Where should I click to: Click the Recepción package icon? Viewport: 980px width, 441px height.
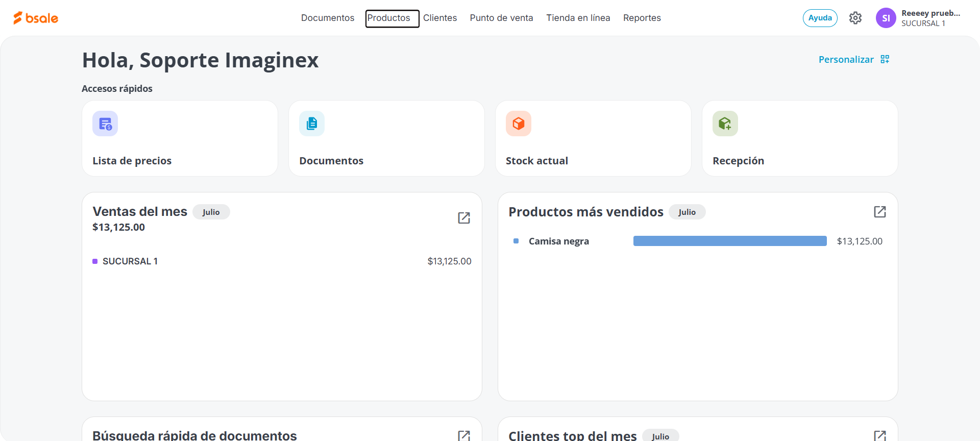tap(725, 124)
